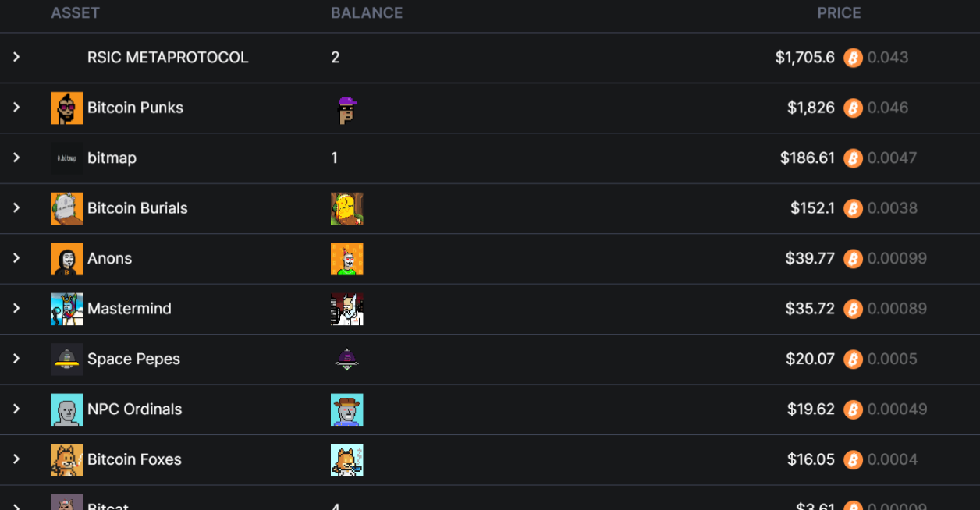The image size is (980, 510).
Task: Select the NPC Ordinals collection icon
Action: pos(67,409)
